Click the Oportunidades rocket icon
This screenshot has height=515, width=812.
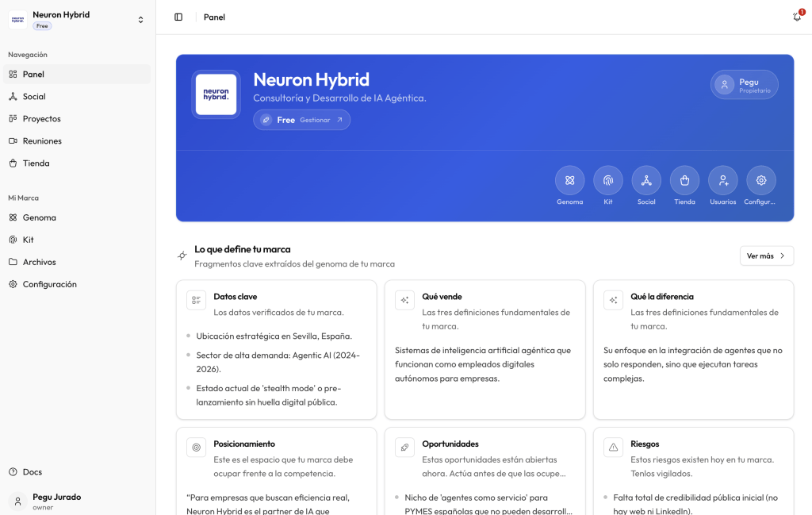[x=404, y=447]
